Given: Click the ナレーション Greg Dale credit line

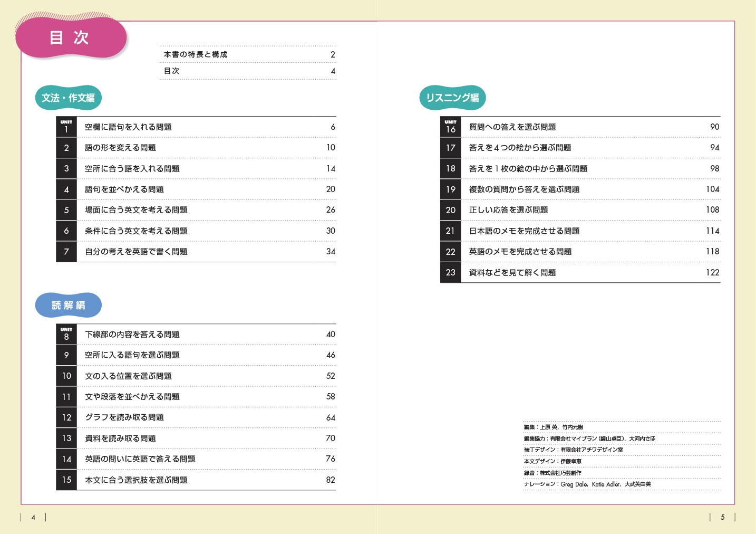Looking at the screenshot, I should point(587,484).
